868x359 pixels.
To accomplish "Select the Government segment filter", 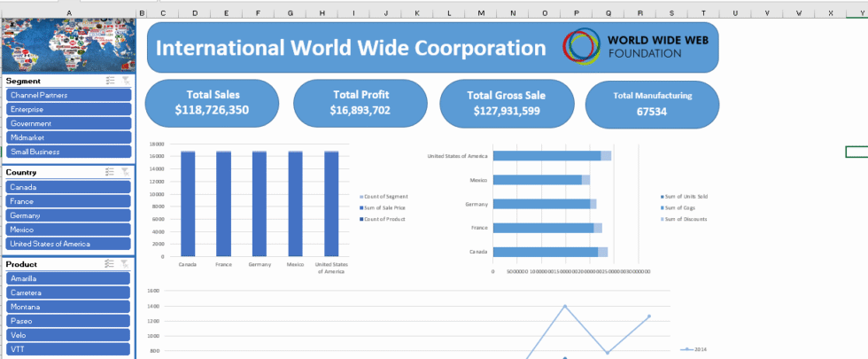I will 68,123.
